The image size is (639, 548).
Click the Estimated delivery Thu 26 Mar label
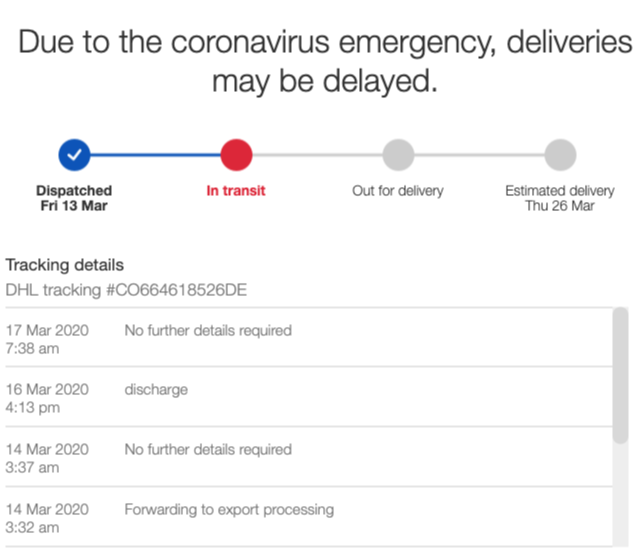(x=560, y=198)
